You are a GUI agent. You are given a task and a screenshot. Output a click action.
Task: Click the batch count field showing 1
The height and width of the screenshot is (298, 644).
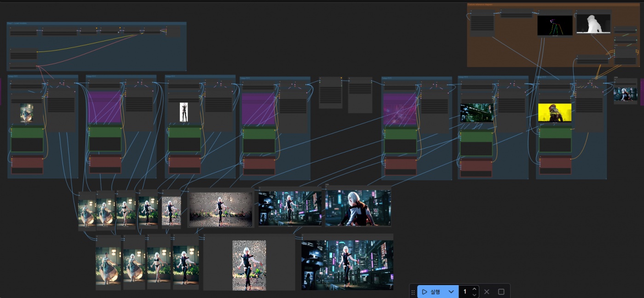[x=465, y=292]
